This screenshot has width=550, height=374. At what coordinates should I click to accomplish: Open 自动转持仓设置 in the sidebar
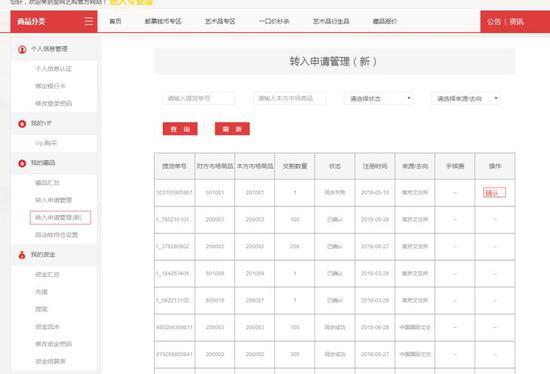(x=56, y=235)
